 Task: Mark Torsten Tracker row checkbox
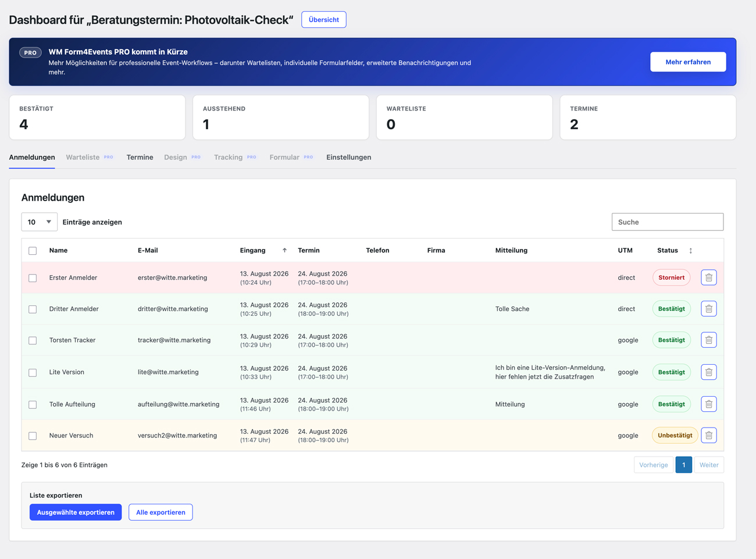pos(33,340)
